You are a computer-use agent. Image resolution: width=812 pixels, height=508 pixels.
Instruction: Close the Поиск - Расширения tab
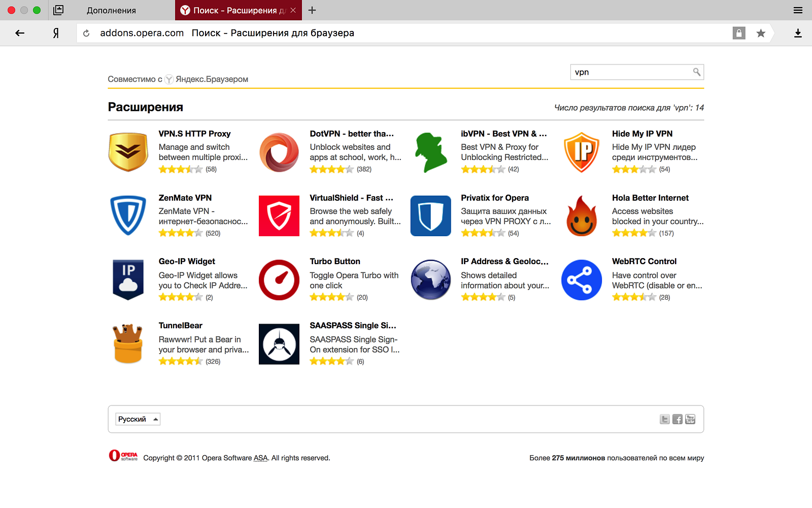[293, 10]
